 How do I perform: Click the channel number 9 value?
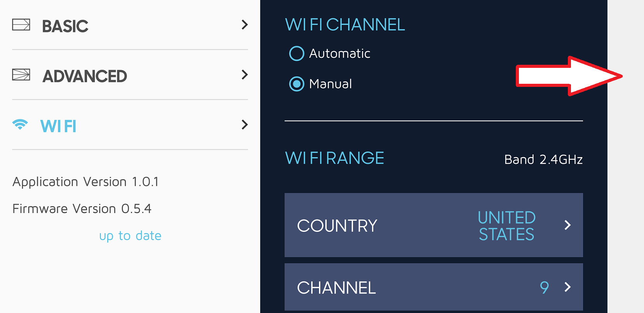[544, 287]
